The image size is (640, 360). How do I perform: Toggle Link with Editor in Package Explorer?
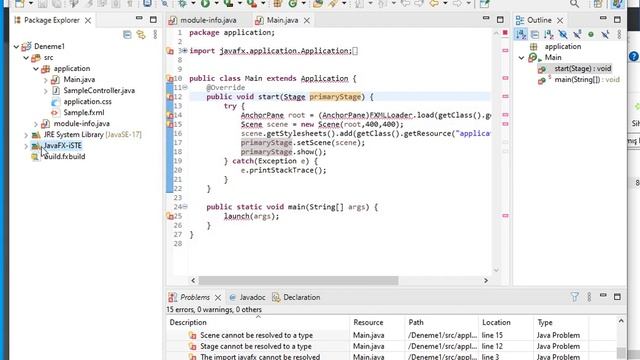[141, 35]
